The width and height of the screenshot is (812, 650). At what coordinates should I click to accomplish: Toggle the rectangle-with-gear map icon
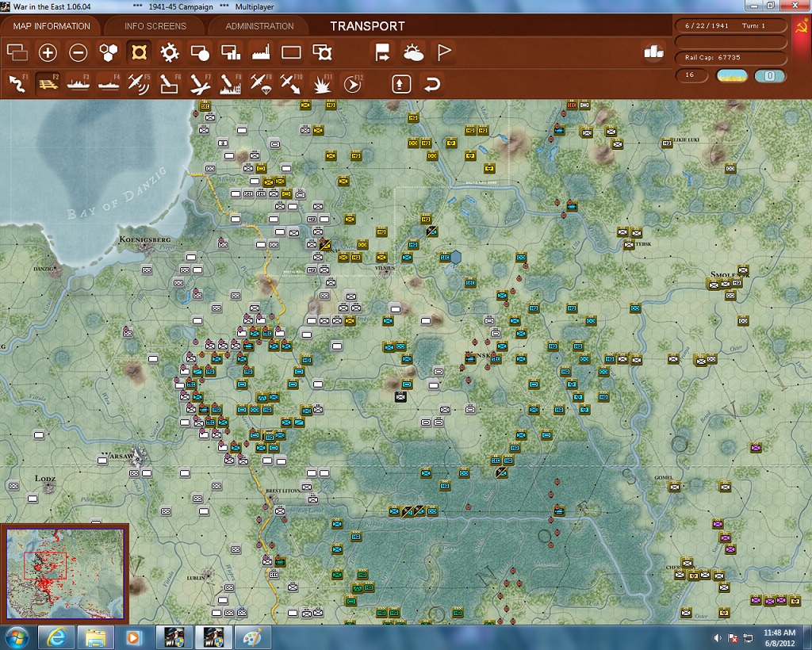click(x=322, y=52)
